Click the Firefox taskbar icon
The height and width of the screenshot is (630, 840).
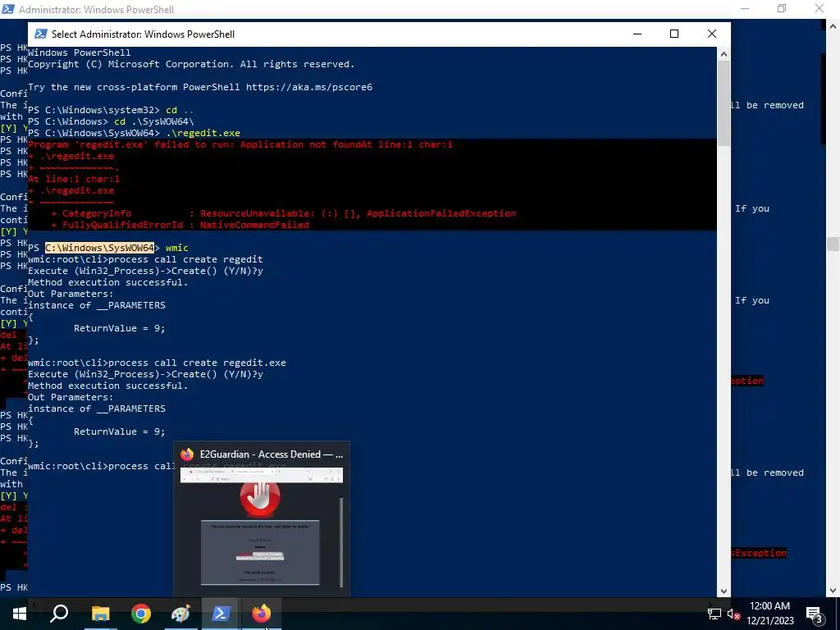coord(262,614)
